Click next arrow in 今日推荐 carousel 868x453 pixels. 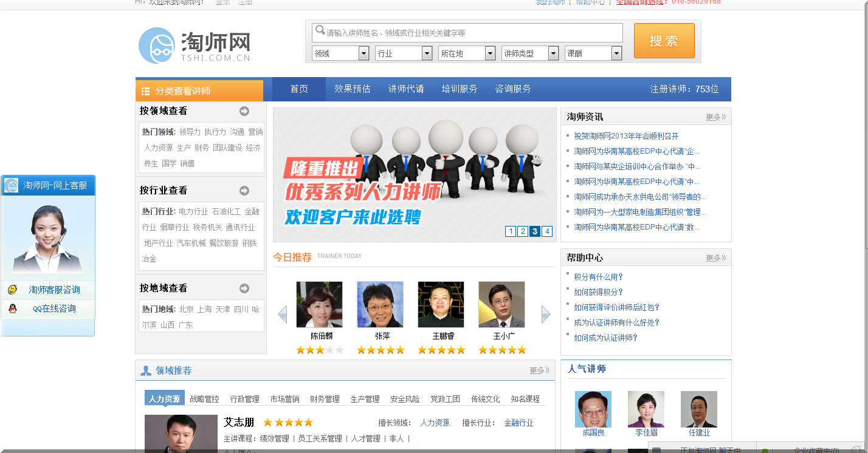[546, 315]
